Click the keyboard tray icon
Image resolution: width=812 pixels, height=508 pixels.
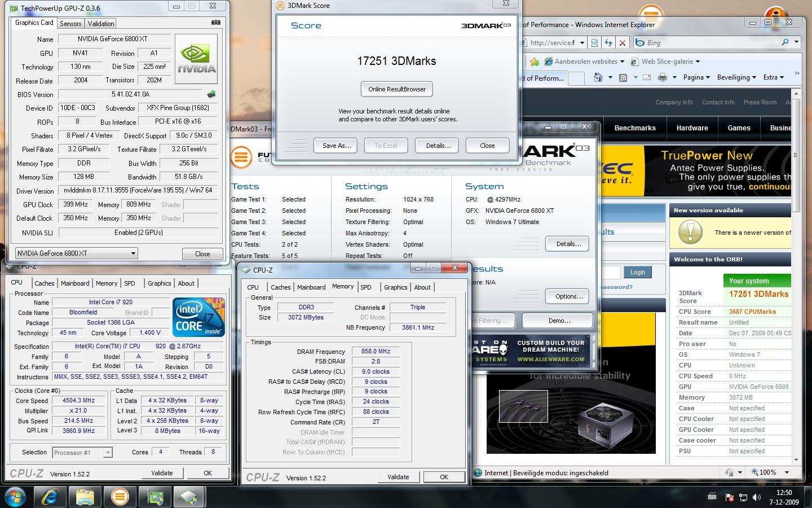(x=713, y=497)
